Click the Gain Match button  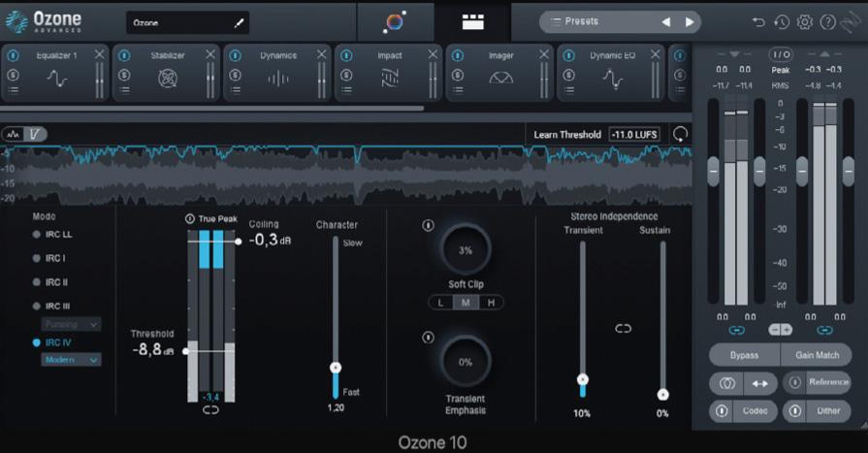817,355
